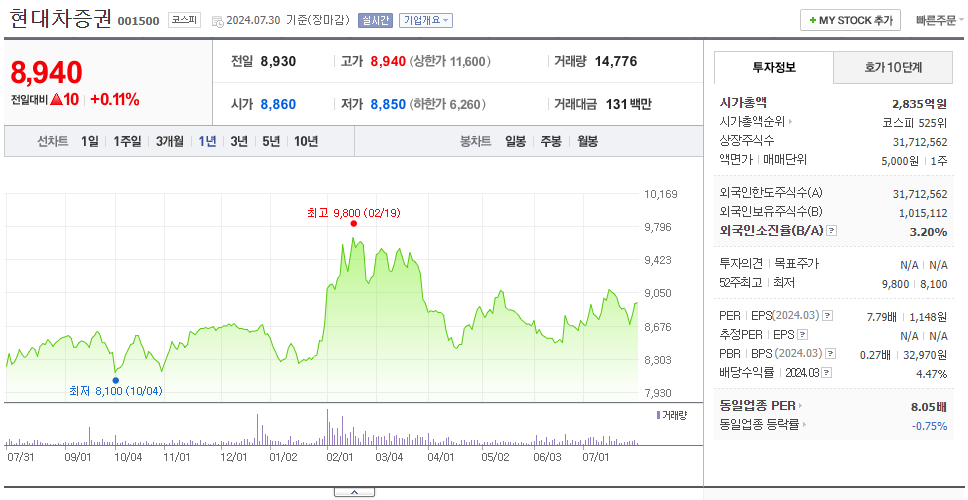
Task: Click the 시가총액순위 link
Action: (753, 122)
